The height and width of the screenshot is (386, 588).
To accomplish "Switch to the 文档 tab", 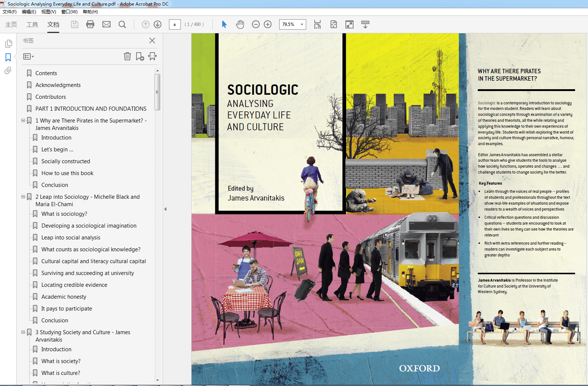I will (53, 24).
